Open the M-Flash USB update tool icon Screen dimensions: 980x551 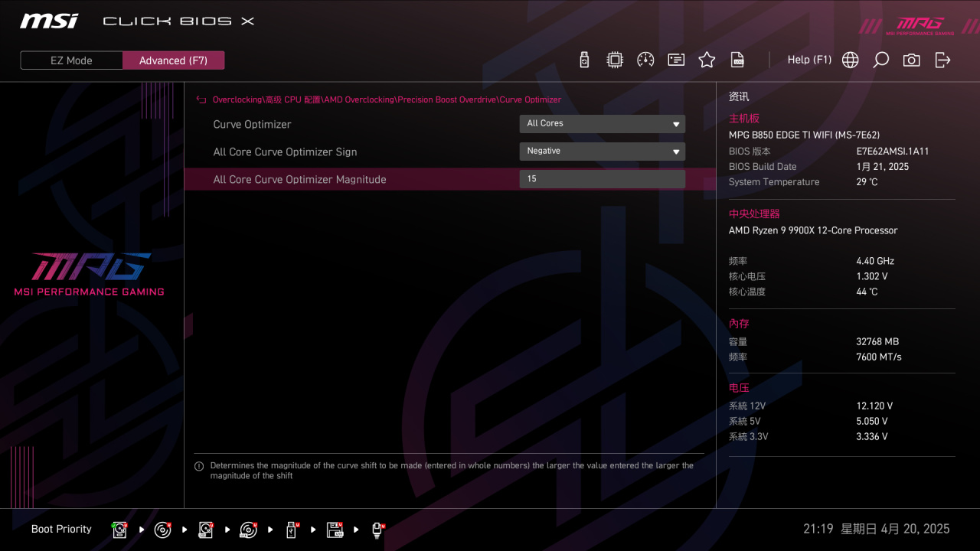[584, 60]
